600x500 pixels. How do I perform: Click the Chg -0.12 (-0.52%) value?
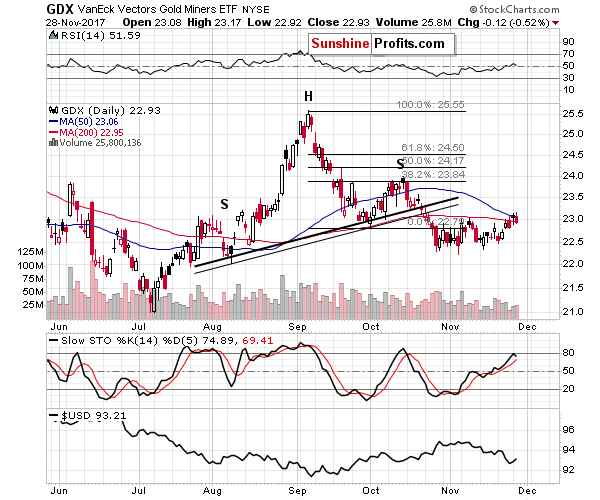504,23
